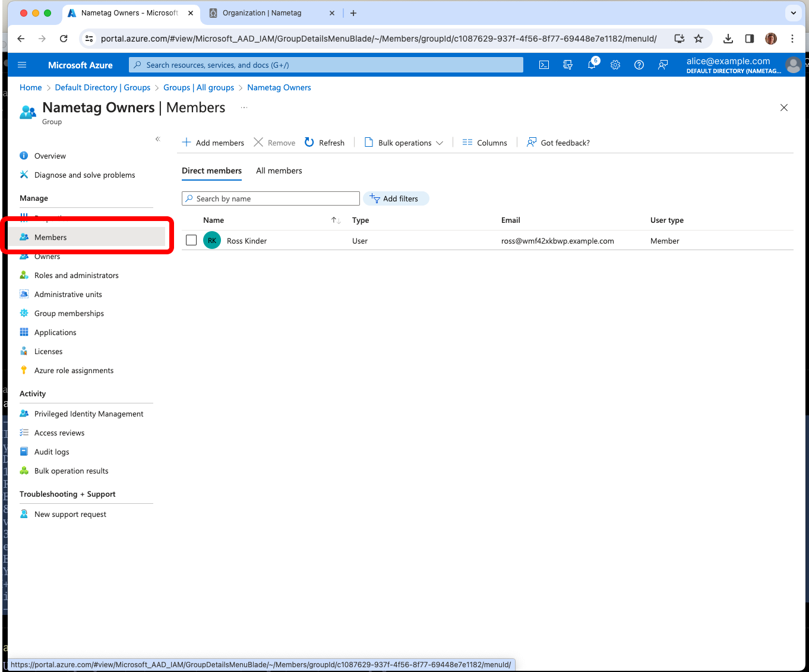Open Columns settings
This screenshot has height=672, width=809.
pos(485,143)
